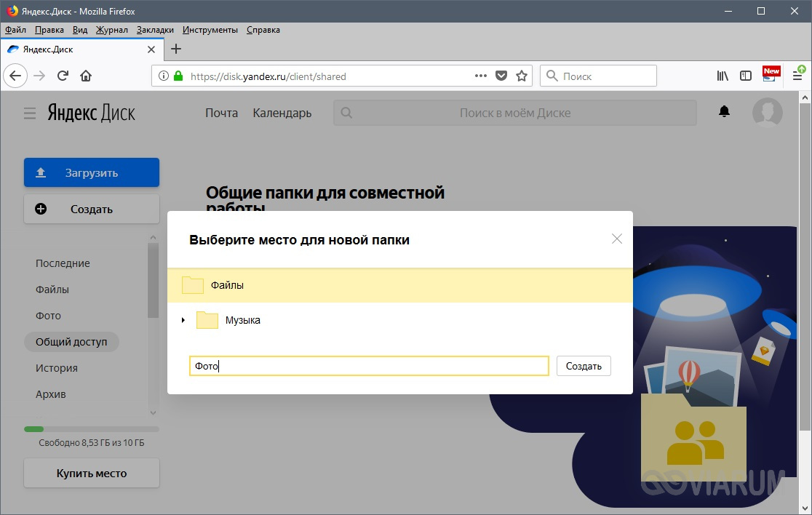Open the Журнал menu

coord(112,30)
